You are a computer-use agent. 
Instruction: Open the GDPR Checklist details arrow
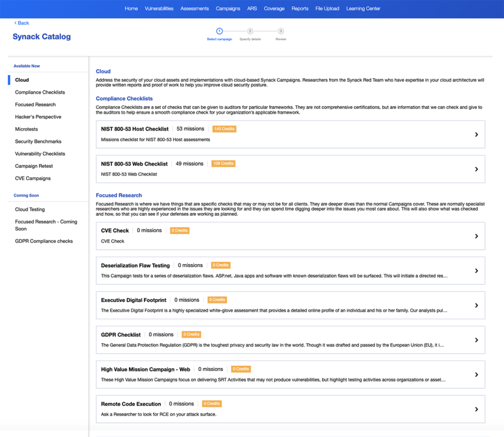coord(476,340)
